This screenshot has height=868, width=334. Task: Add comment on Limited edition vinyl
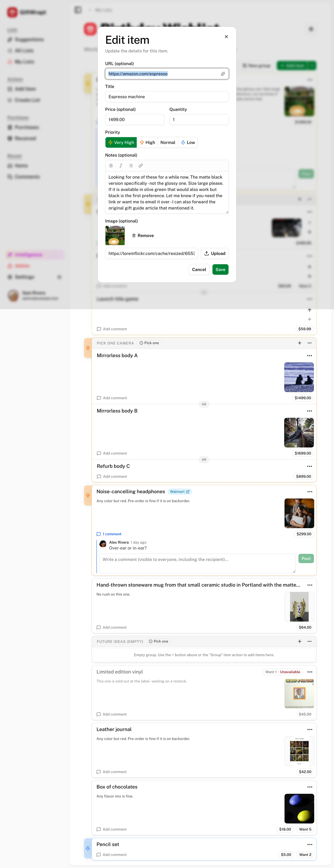tap(111, 714)
